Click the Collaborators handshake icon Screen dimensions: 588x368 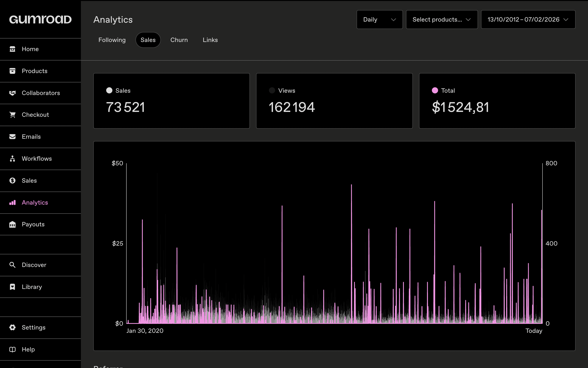click(x=12, y=93)
